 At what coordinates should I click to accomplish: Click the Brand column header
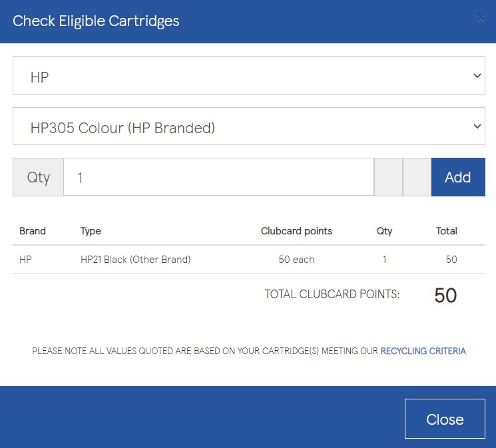33,231
